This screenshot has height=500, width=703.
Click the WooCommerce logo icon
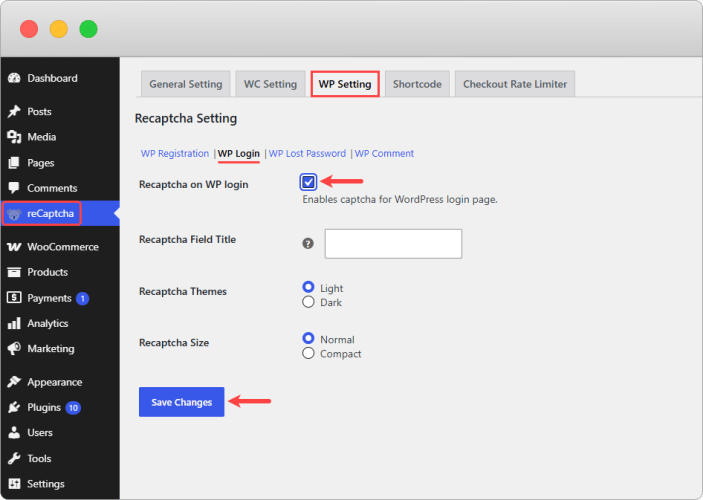coord(14,247)
